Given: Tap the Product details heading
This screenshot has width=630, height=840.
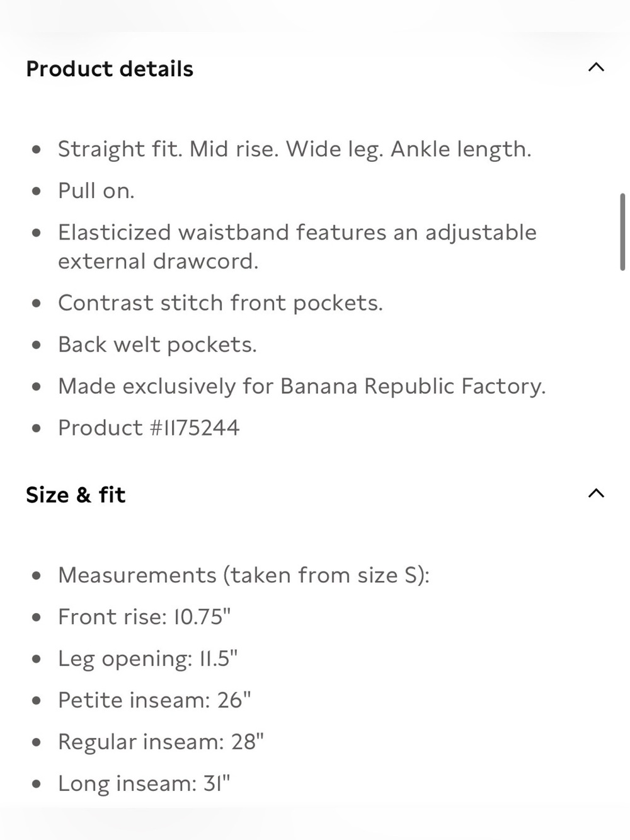Looking at the screenshot, I should [110, 69].
